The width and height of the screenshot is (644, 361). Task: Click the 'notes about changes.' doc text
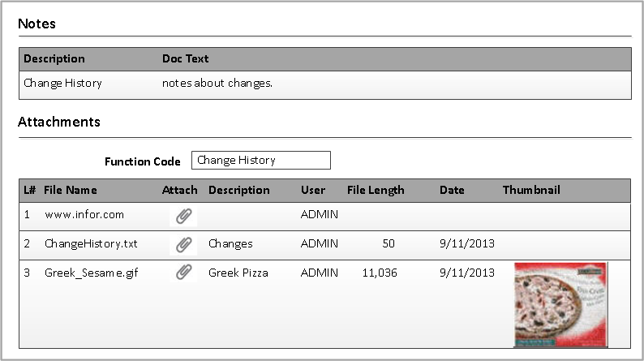coord(217,83)
